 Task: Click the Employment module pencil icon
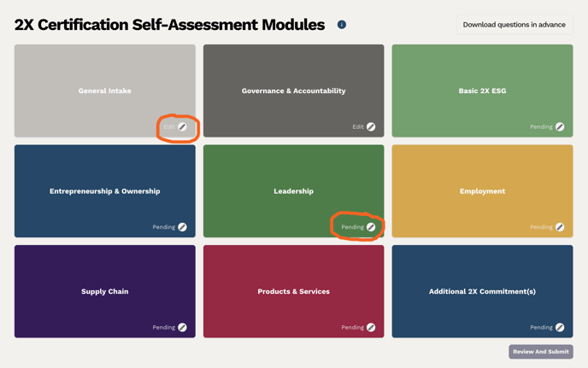point(560,227)
